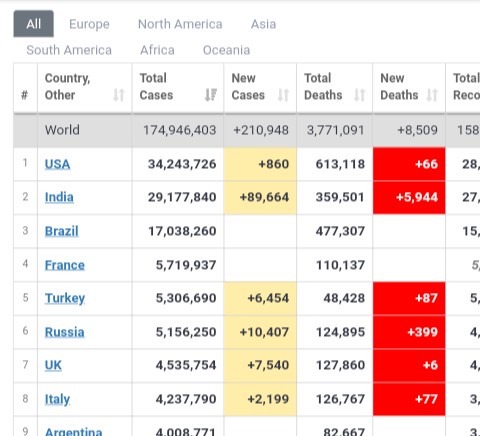This screenshot has width=480, height=436.
Task: Select Brazil total cases 17,038,260
Action: pyautogui.click(x=182, y=231)
